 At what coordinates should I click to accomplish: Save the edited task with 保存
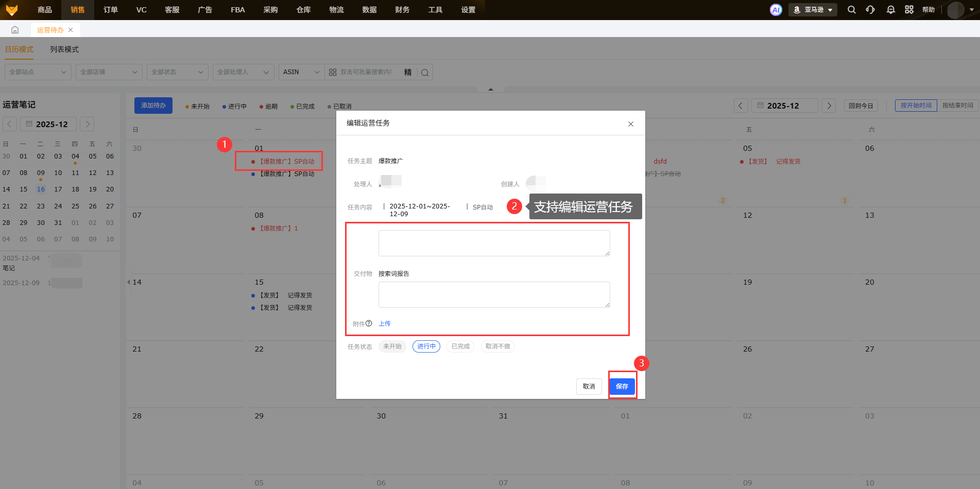tap(622, 387)
